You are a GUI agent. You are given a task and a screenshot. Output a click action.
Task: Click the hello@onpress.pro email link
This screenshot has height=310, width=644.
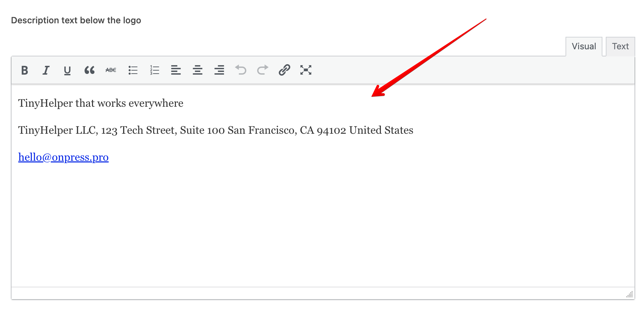(x=64, y=157)
